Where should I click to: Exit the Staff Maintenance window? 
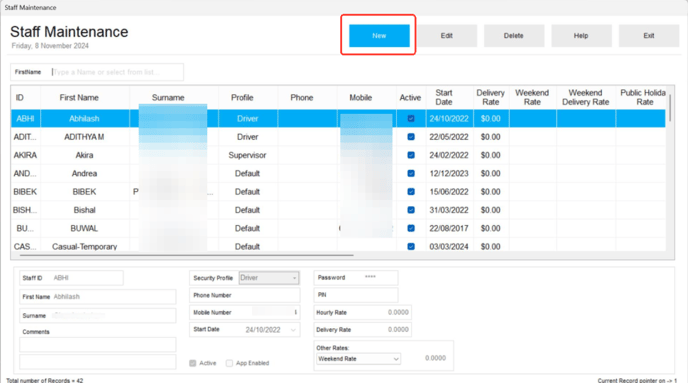(649, 36)
